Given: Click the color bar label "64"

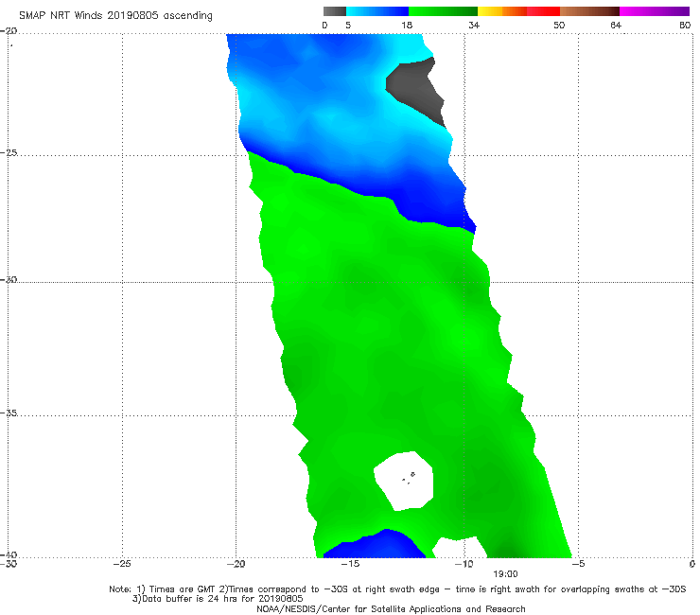Looking at the screenshot, I should point(616,25).
